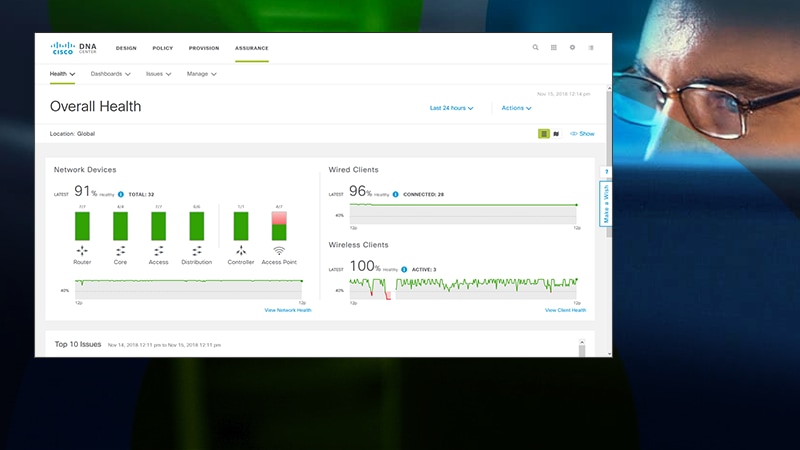Viewport: 800px width, 450px height.
Task: Click the Access Point health bar
Action: pos(279,226)
